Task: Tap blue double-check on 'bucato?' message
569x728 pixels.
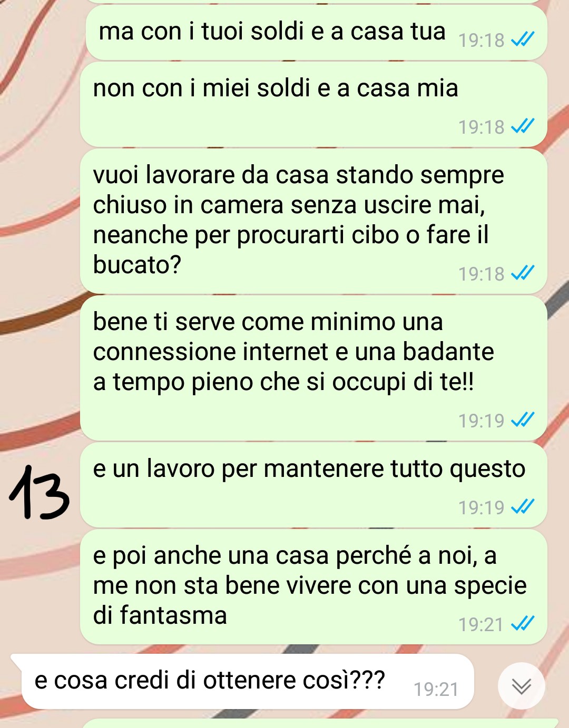Action: point(523,273)
